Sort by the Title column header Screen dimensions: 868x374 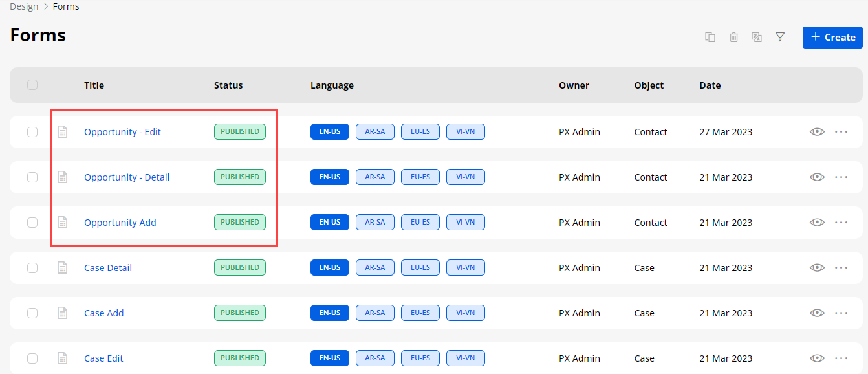point(94,85)
